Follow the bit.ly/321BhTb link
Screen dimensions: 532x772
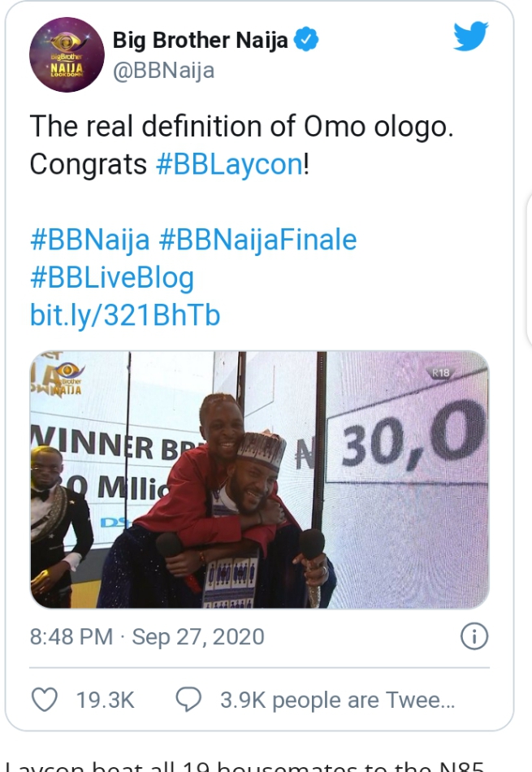[125, 315]
